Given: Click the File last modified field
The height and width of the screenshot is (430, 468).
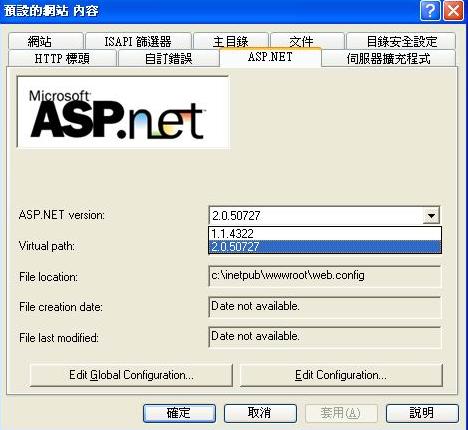Looking at the screenshot, I should 325,337.
